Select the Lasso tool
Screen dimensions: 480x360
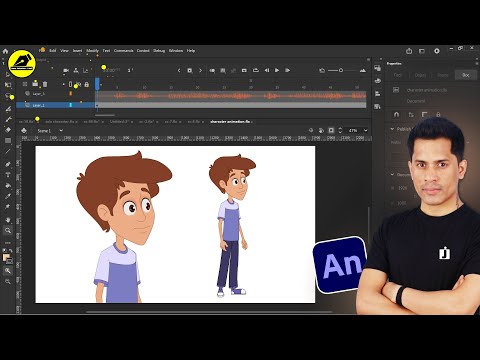(8, 96)
